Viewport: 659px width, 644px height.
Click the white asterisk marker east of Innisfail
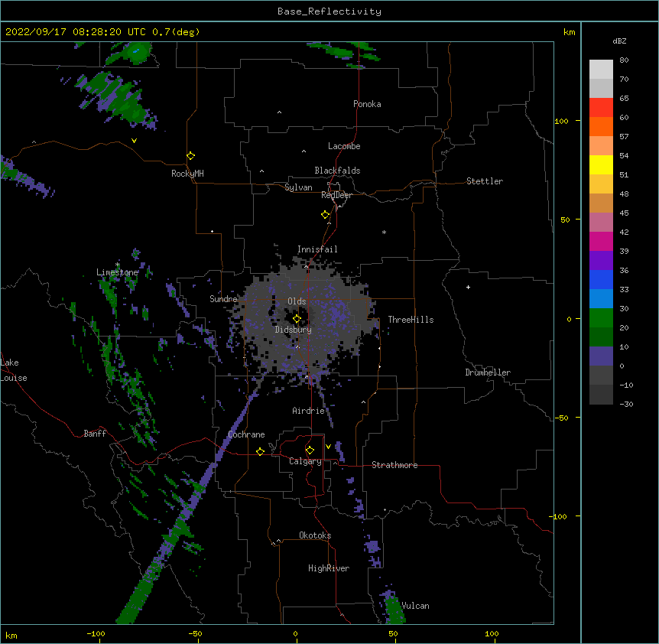tap(384, 232)
